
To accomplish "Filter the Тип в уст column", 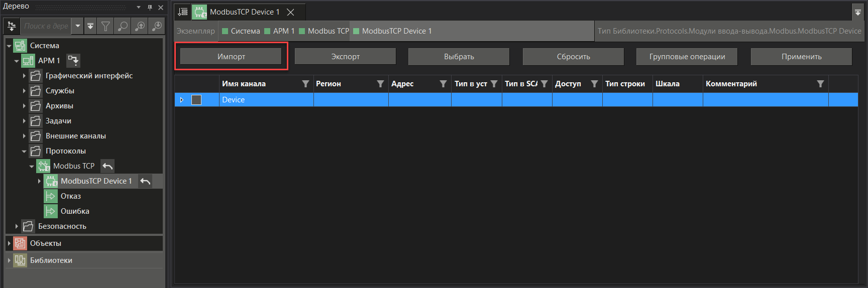I will coord(494,84).
